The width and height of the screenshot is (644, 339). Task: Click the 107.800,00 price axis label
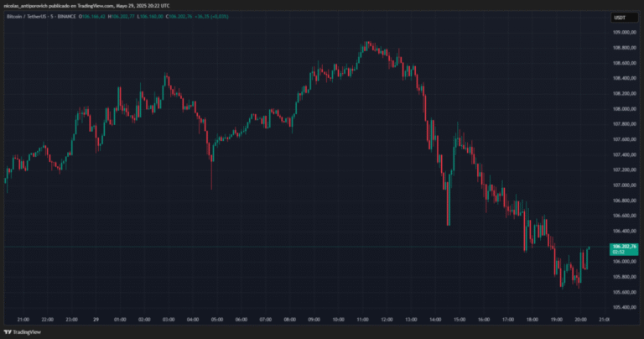[624, 124]
